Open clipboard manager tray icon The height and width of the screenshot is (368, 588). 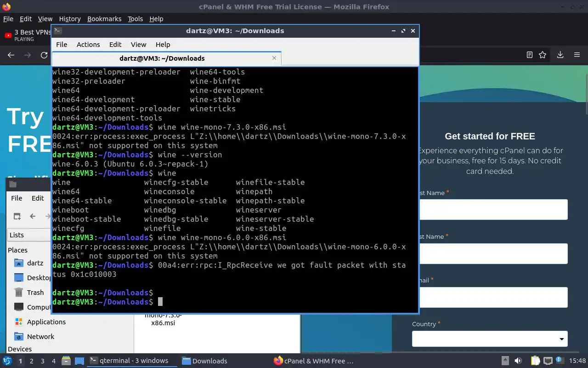click(535, 361)
